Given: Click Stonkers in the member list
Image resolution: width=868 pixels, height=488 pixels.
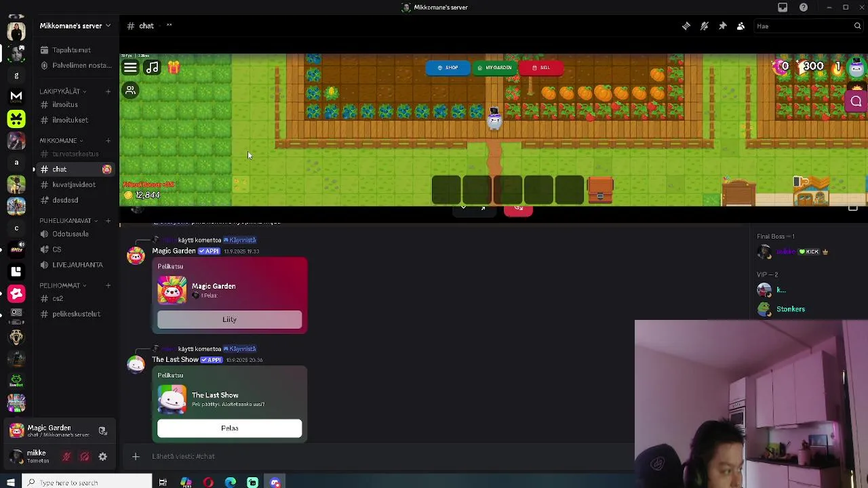Looking at the screenshot, I should click(791, 309).
